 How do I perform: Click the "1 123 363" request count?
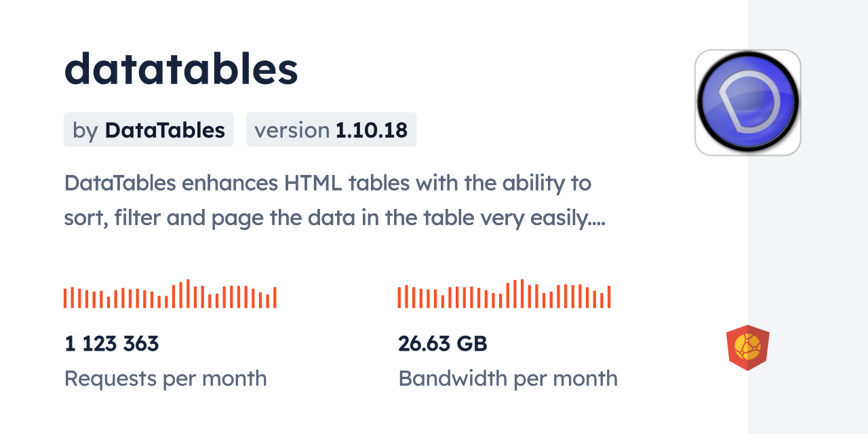point(112,344)
